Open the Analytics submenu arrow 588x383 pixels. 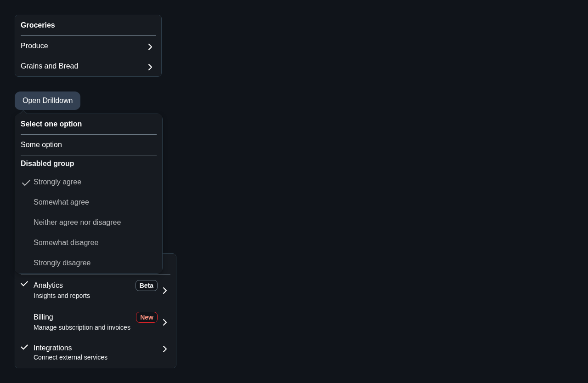click(165, 291)
